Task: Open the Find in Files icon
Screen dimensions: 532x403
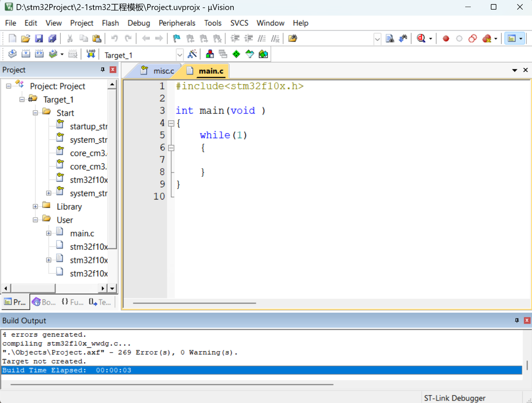Action: pyautogui.click(x=292, y=38)
